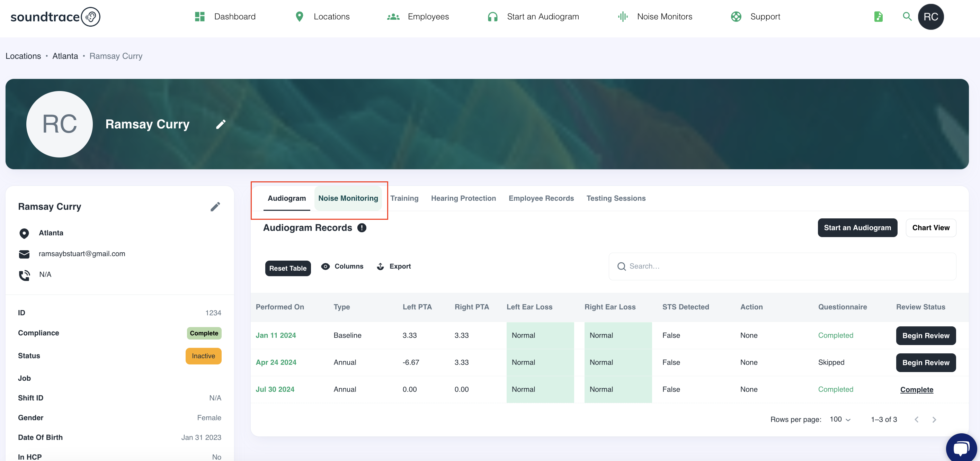Viewport: 980px width, 461px height.
Task: Click the ID value 1234
Action: point(213,313)
